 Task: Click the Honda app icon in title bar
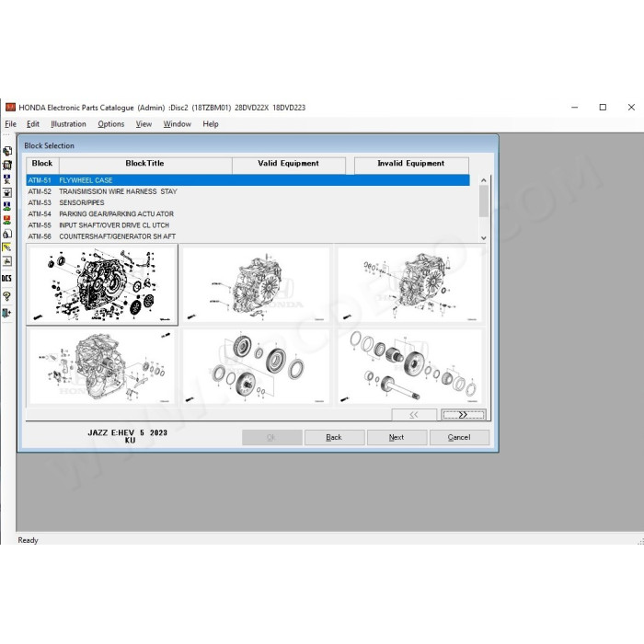(x=10, y=108)
